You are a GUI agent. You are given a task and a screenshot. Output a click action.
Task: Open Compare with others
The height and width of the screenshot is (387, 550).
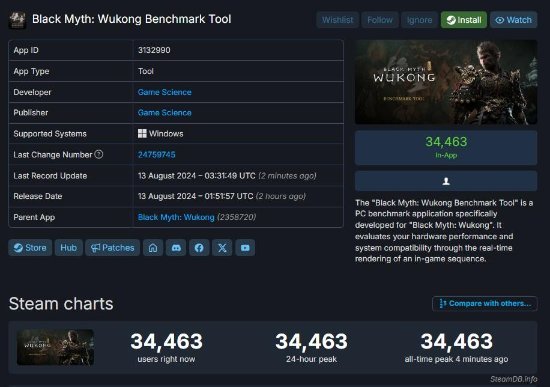(x=485, y=303)
